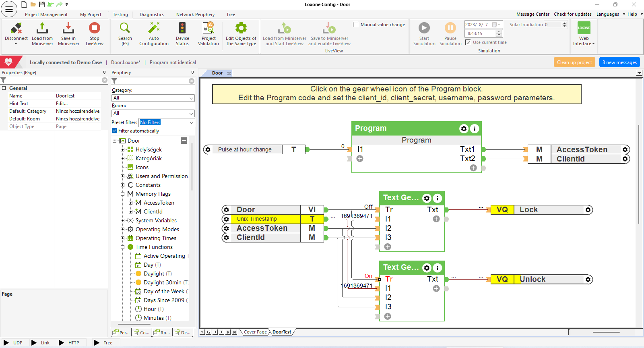Click the Project Validation icon

[208, 29]
